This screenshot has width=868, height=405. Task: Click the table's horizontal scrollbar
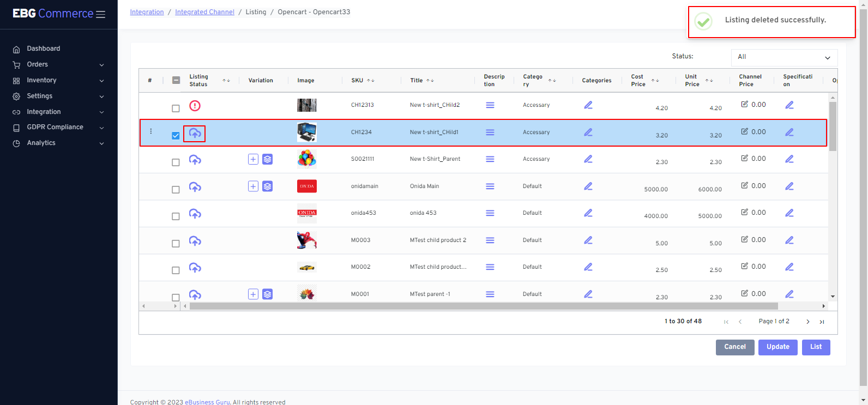point(491,306)
